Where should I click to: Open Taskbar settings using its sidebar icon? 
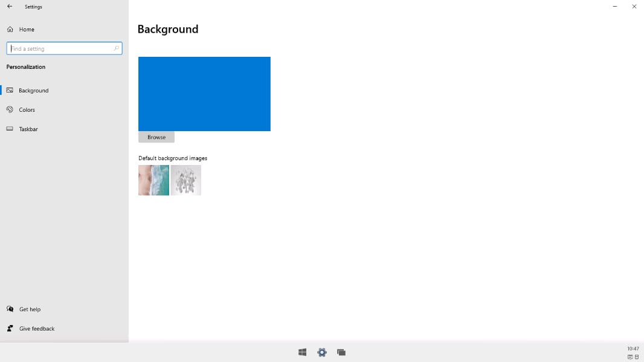(x=10, y=129)
